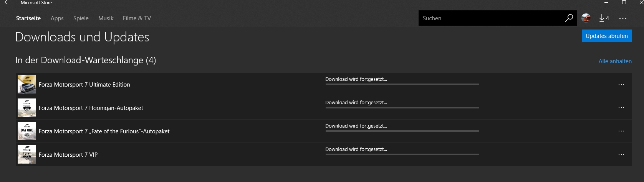This screenshot has height=182, width=644.
Task: Click the back arrow in title bar
Action: click(7, 3)
